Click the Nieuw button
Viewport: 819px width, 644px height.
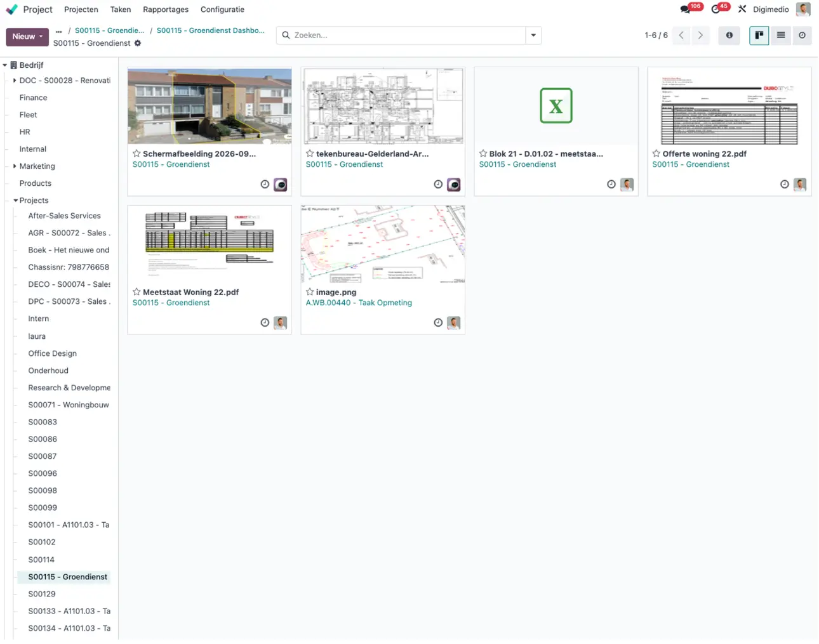coord(27,37)
